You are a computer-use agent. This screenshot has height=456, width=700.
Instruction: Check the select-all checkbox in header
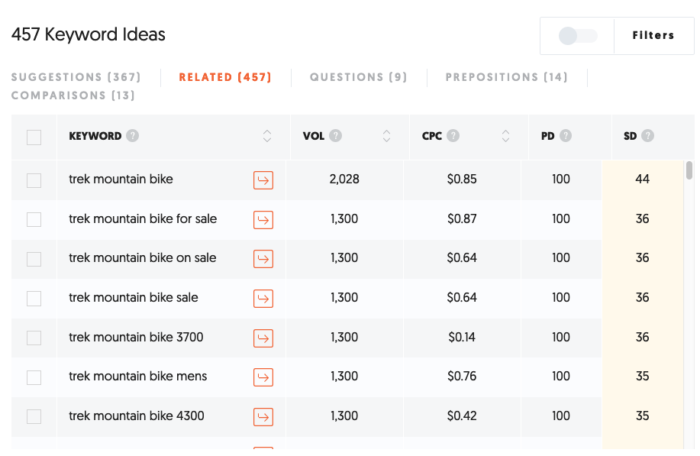pyautogui.click(x=34, y=137)
